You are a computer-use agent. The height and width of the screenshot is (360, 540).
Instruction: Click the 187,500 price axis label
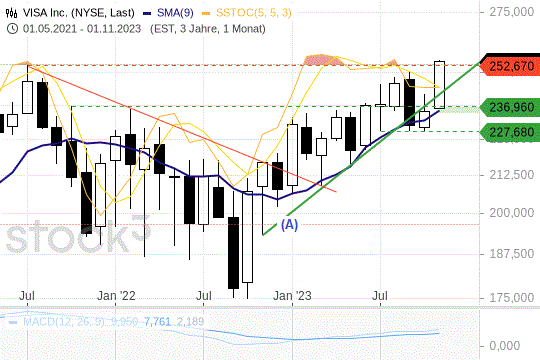point(511,254)
